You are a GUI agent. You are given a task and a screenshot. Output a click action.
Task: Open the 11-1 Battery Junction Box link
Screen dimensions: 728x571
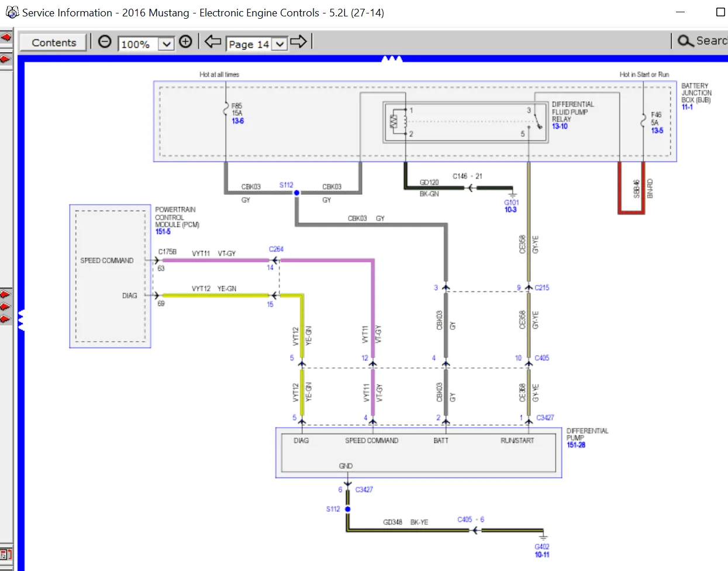tap(687, 107)
